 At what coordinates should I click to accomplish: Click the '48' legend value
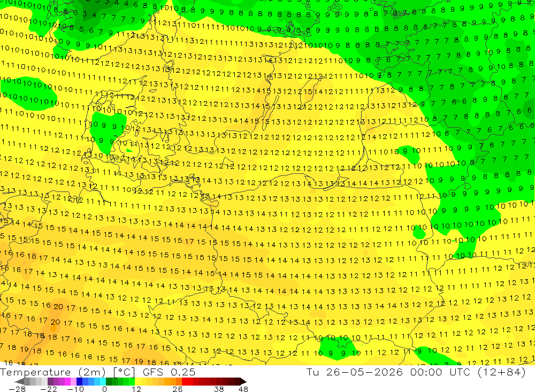[x=243, y=389]
